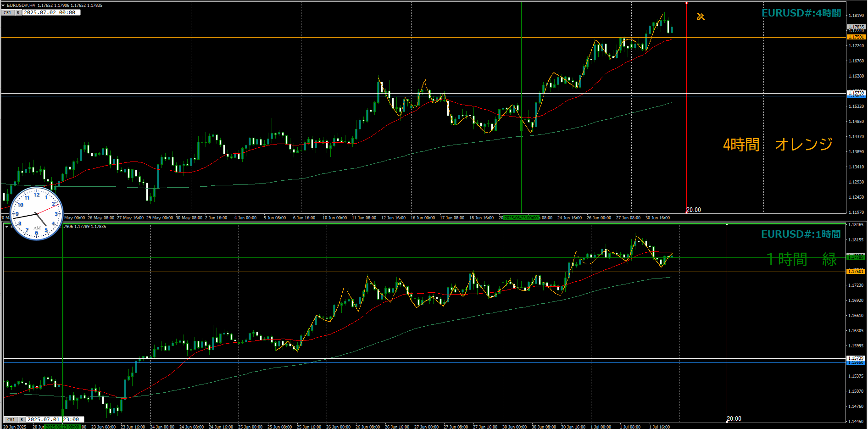Click the R button on the 1-hour chart
The width and height of the screenshot is (868, 429).
point(22,419)
